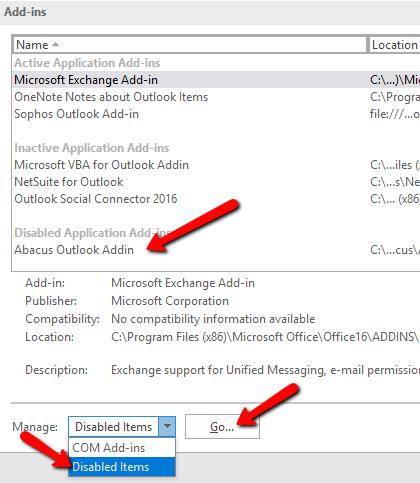Click the Abacus Outlook Addin location path
420x483 pixels.
coord(395,250)
